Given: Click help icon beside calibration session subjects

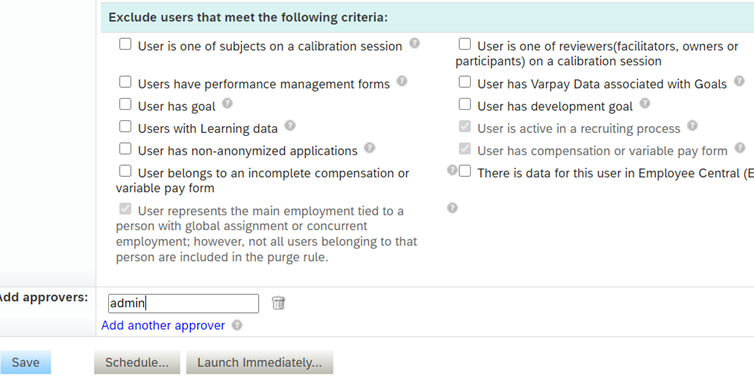Looking at the screenshot, I should (415, 43).
